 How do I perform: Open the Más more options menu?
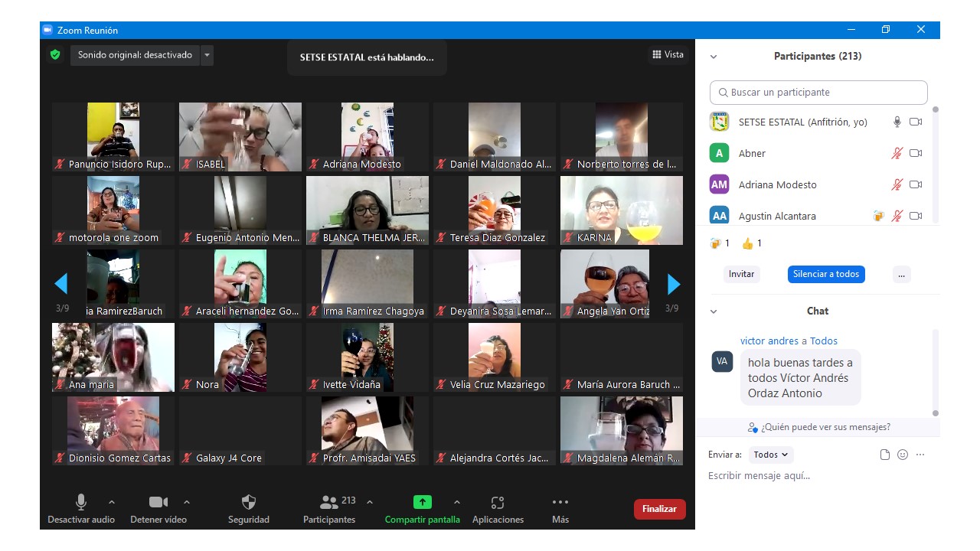560,509
